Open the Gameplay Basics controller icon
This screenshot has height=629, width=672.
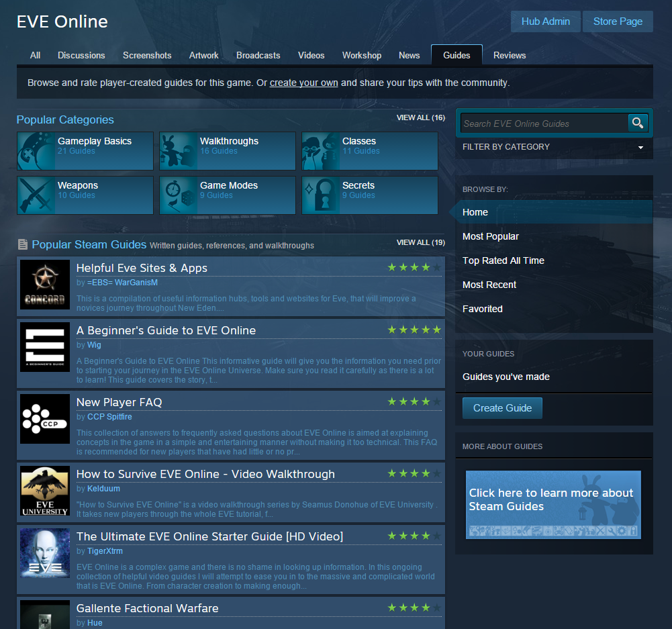click(x=36, y=151)
